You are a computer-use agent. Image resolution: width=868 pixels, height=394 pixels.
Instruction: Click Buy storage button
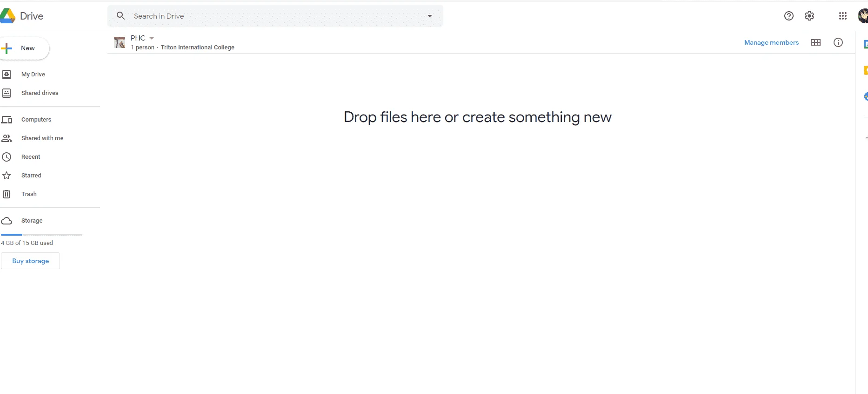(x=30, y=261)
